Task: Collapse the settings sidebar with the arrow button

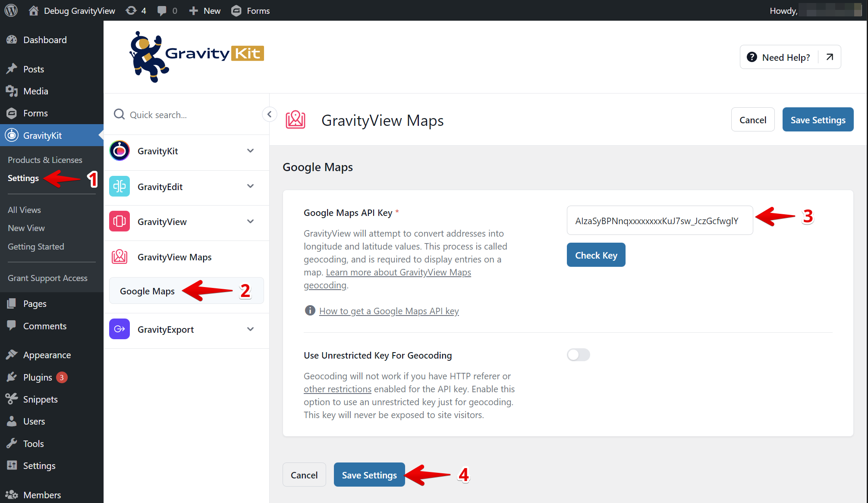Action: point(269,114)
